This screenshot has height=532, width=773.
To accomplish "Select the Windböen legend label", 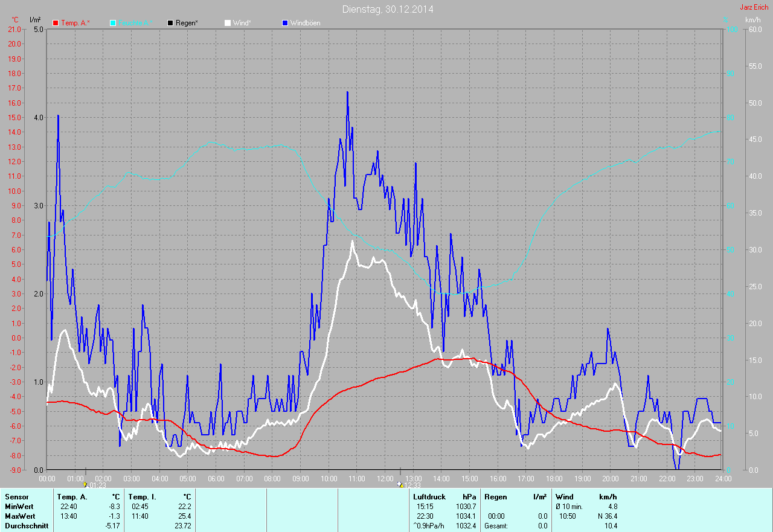I will coord(305,23).
